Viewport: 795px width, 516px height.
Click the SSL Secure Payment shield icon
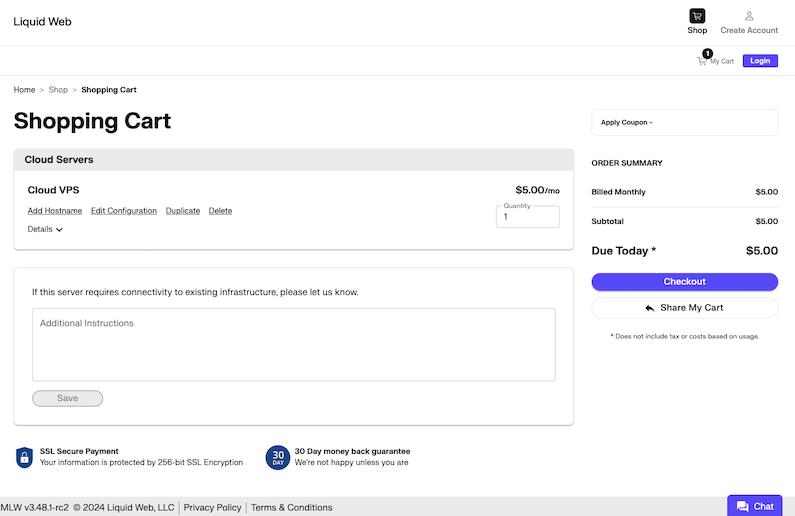(x=24, y=457)
